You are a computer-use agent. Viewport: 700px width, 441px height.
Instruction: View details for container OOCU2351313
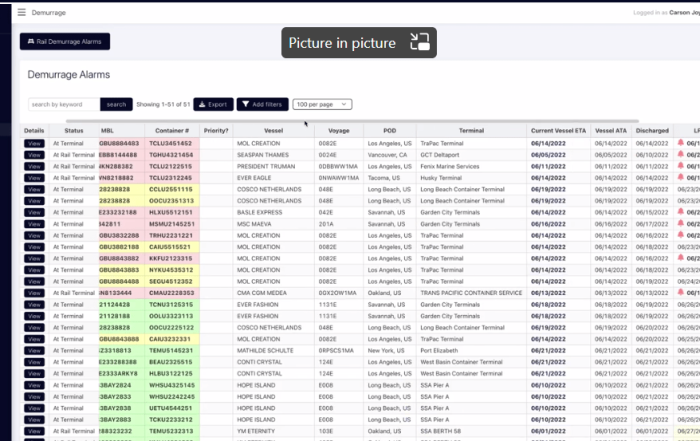point(34,201)
